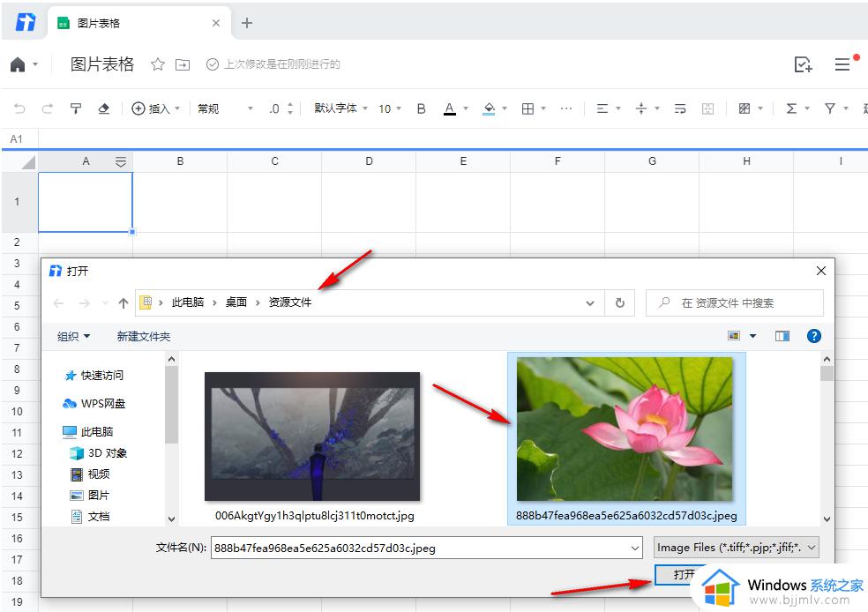Click the sidebar scroll down arrow

pyautogui.click(x=172, y=519)
